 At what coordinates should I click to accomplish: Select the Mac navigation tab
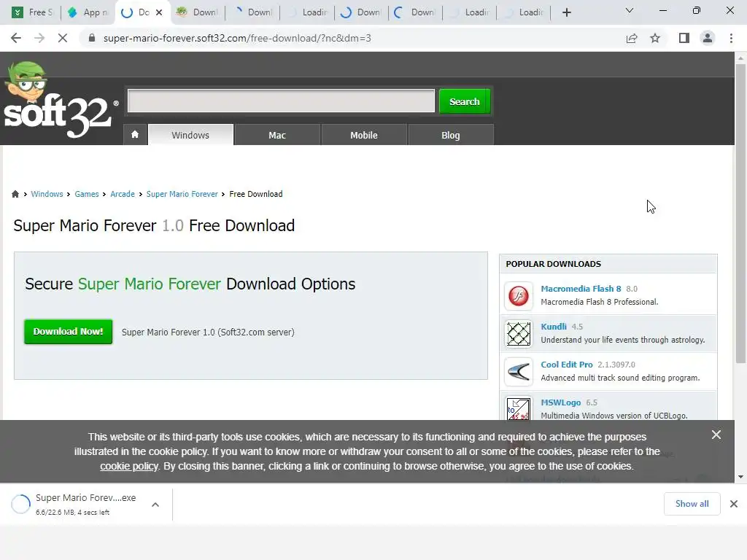(x=277, y=135)
